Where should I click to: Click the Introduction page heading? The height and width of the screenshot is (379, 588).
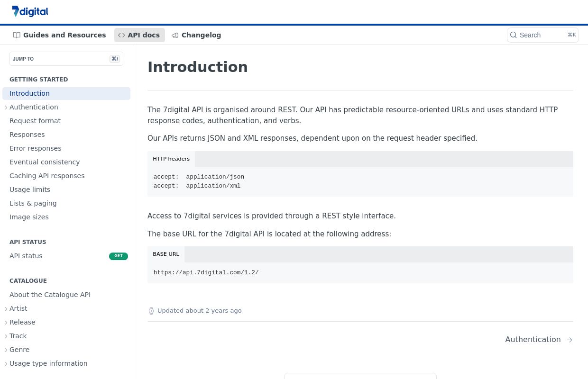[x=198, y=67]
